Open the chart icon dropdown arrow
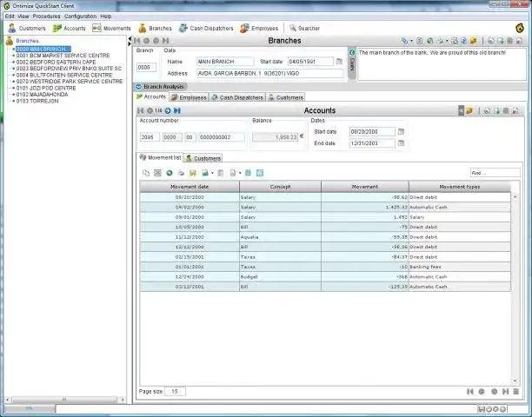The height and width of the screenshot is (417, 532). (x=212, y=173)
